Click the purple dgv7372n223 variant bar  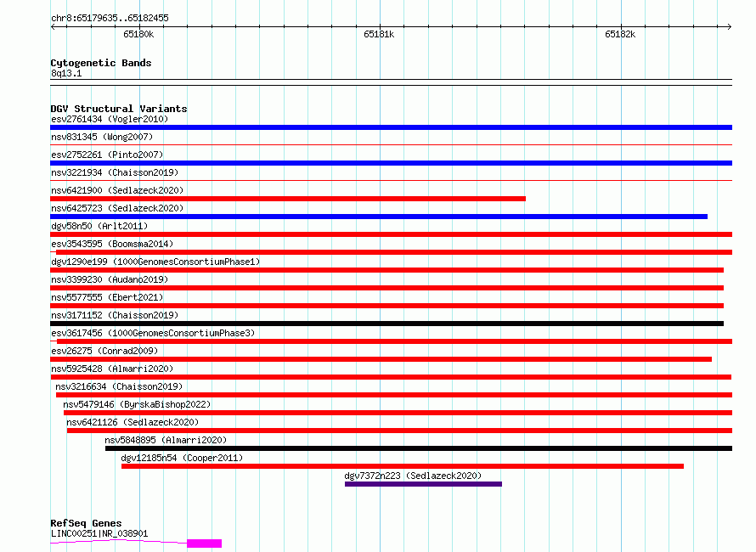click(x=423, y=484)
